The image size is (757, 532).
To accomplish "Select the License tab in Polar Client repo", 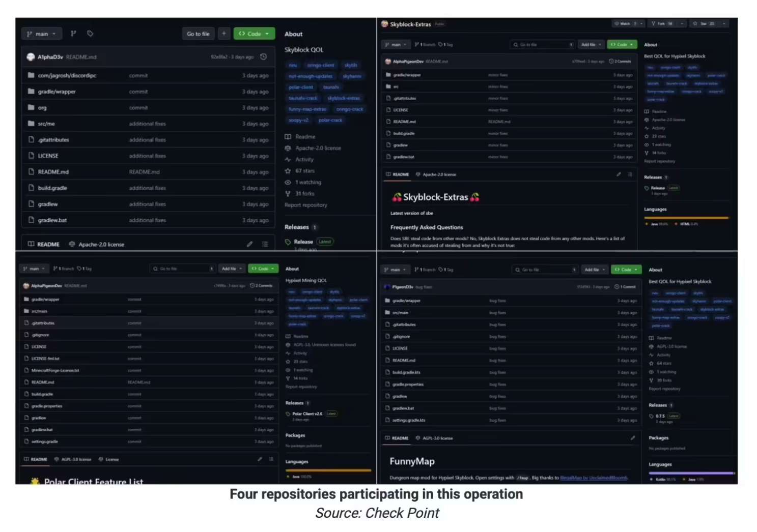I will tap(108, 459).
